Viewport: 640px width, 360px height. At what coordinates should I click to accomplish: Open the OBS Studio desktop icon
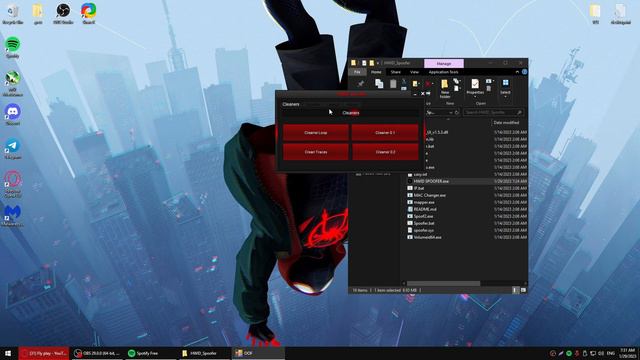click(x=63, y=13)
